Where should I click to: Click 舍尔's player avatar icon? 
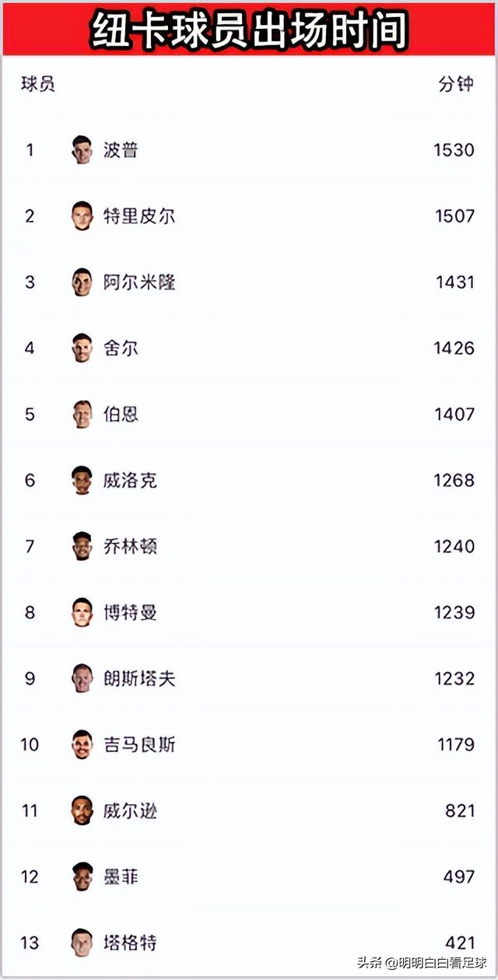82,348
